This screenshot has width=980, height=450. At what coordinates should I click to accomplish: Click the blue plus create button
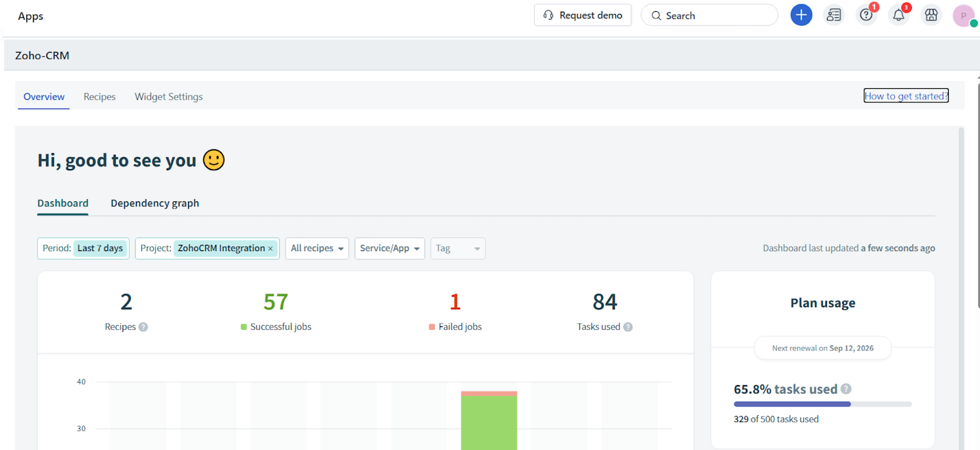point(801,15)
